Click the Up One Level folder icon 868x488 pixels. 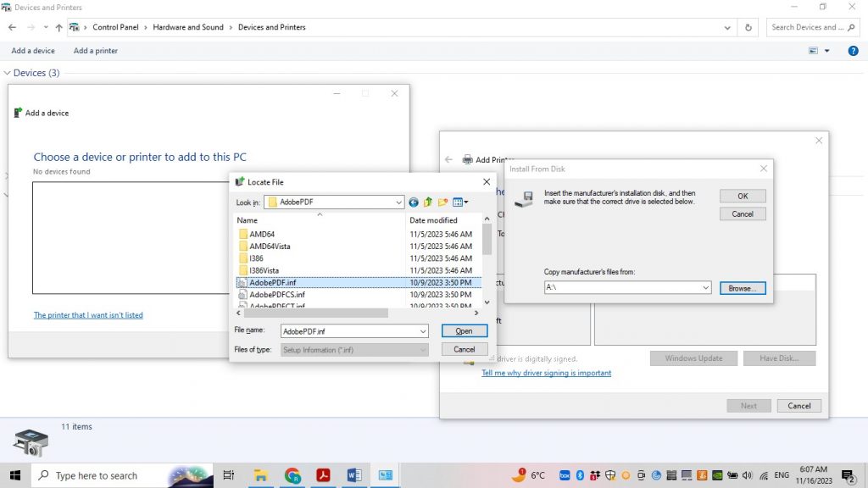(x=427, y=202)
